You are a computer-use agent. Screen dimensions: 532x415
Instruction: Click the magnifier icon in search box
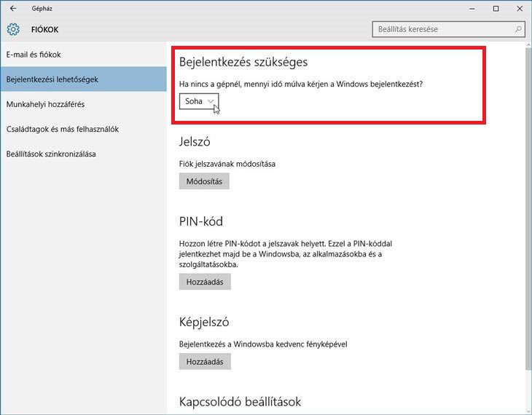tap(518, 30)
